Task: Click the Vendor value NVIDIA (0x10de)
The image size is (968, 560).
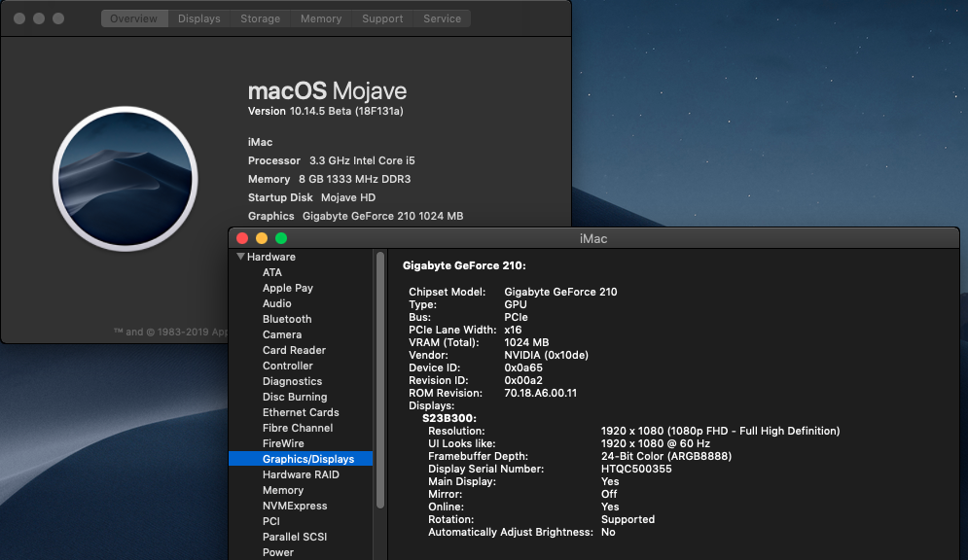Action: click(x=547, y=355)
